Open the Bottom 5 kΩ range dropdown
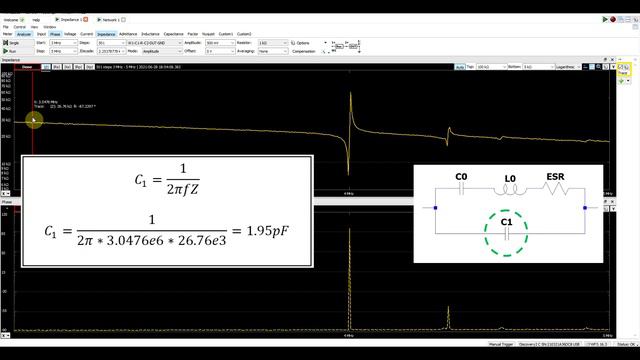The height and width of the screenshot is (360, 640). pos(538,67)
